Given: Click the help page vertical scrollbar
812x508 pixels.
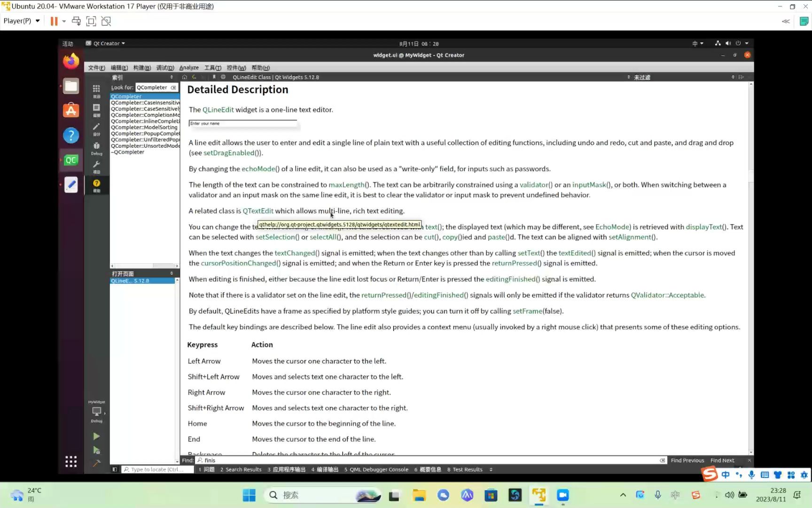Looking at the screenshot, I should point(751,267).
